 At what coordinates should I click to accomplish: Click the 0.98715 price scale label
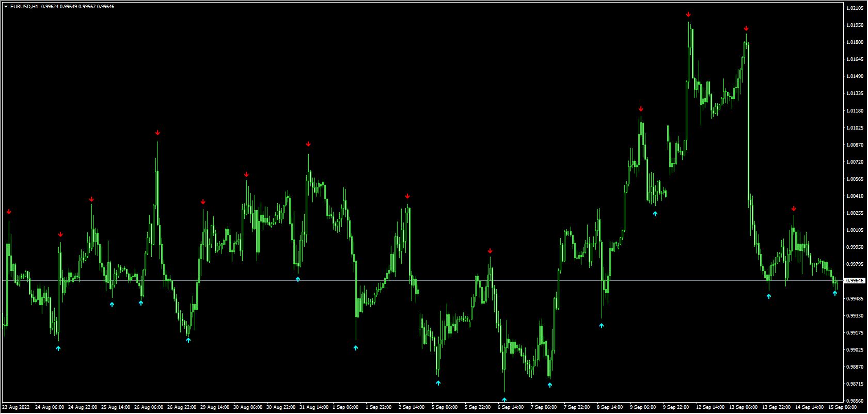tap(855, 384)
